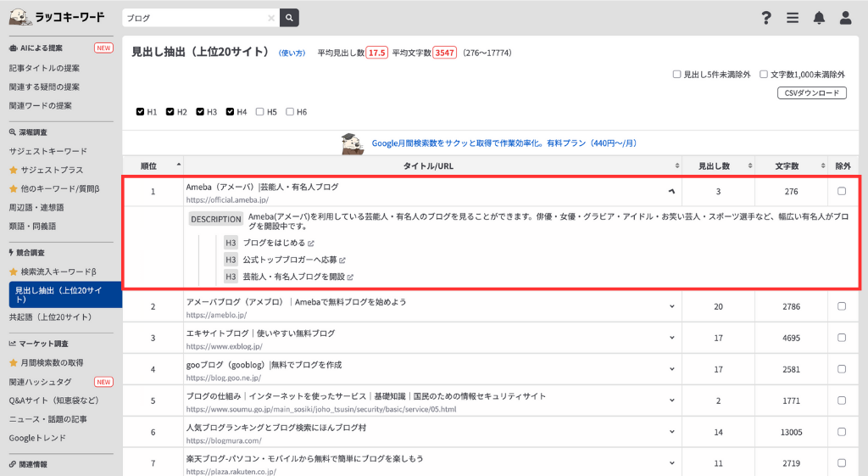Open the https://ameblo.jp/ URL link
Screen dimensions: 868x476
click(216, 316)
